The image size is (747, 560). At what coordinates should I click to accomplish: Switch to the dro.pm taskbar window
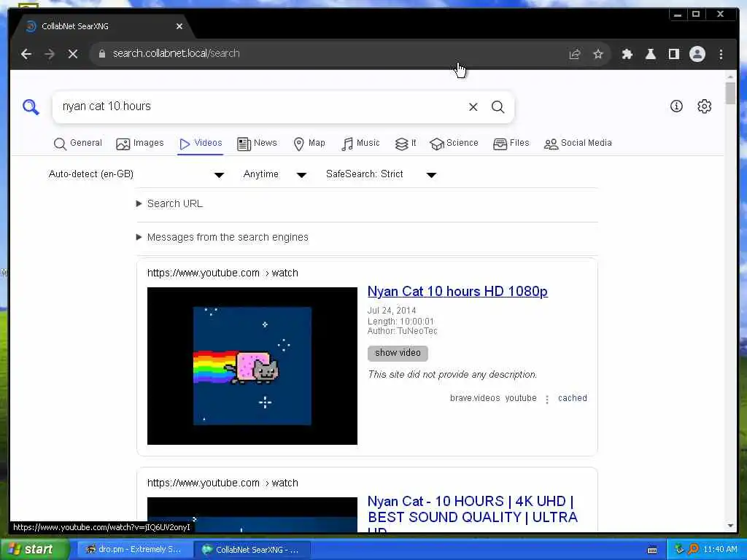click(x=134, y=550)
